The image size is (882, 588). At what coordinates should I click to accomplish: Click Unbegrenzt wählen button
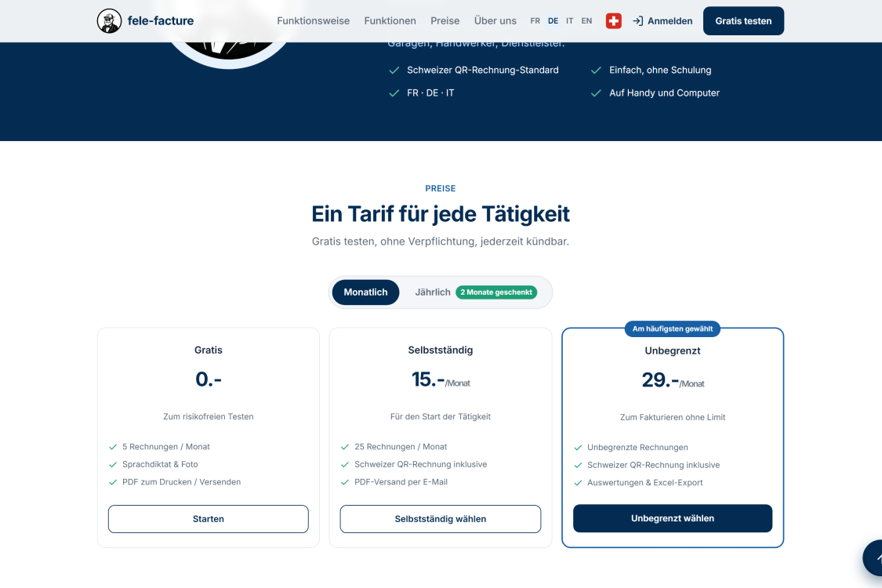pyautogui.click(x=672, y=518)
